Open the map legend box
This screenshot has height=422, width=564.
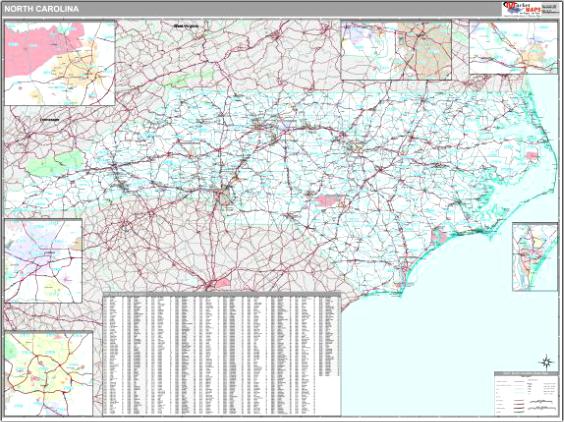[x=526, y=394]
